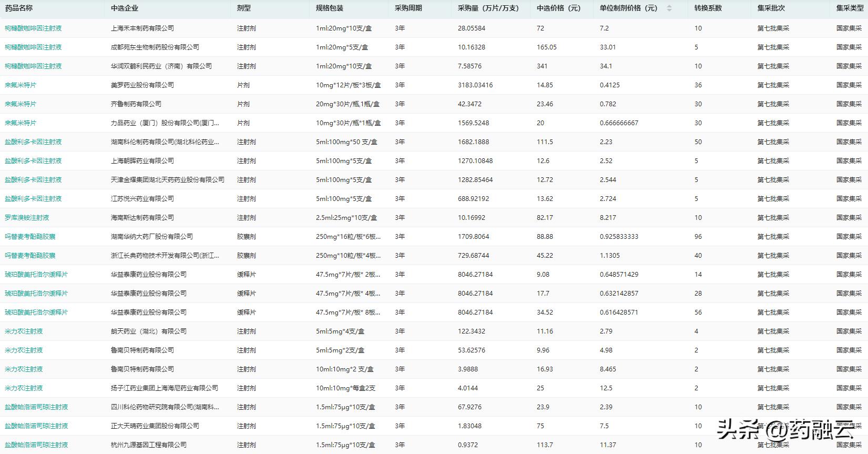The height and width of the screenshot is (454, 868).
Task: Select company cell 上海禾丰制药有限公司
Action: [142, 28]
